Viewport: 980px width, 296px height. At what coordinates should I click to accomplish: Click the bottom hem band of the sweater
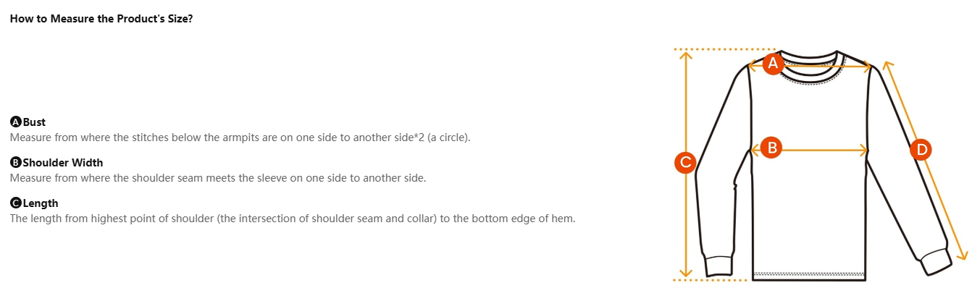(x=808, y=276)
